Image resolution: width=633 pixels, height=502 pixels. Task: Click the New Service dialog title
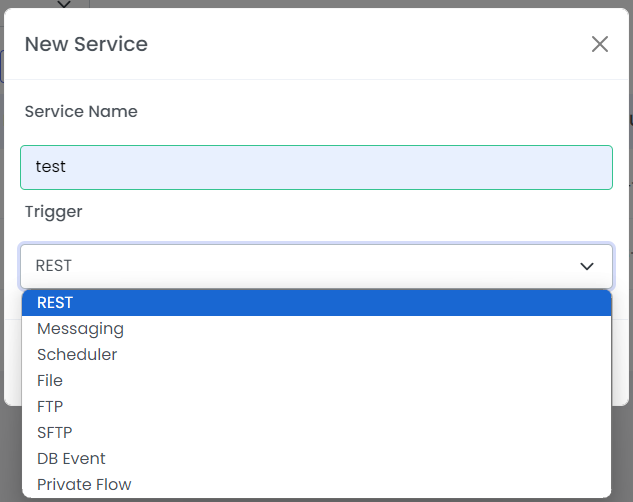click(x=86, y=44)
